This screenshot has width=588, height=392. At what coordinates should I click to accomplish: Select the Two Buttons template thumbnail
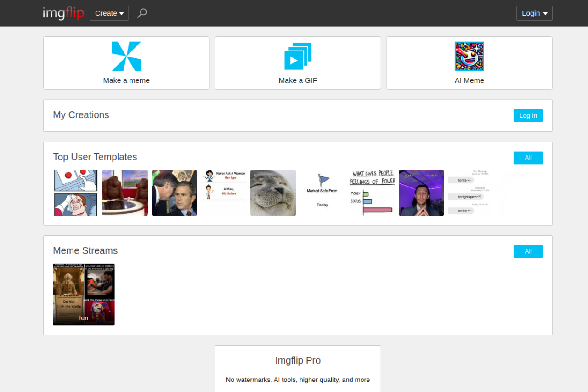coord(76,193)
